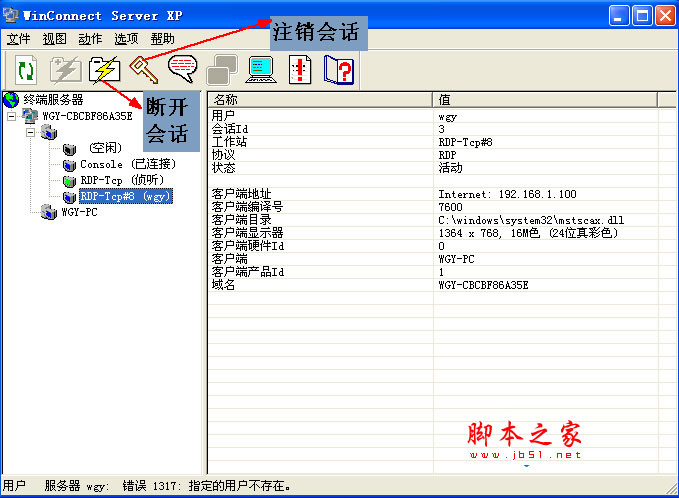This screenshot has height=498, width=679.
Task: Maximize the WinConnect Server XP window
Action: pos(642,16)
